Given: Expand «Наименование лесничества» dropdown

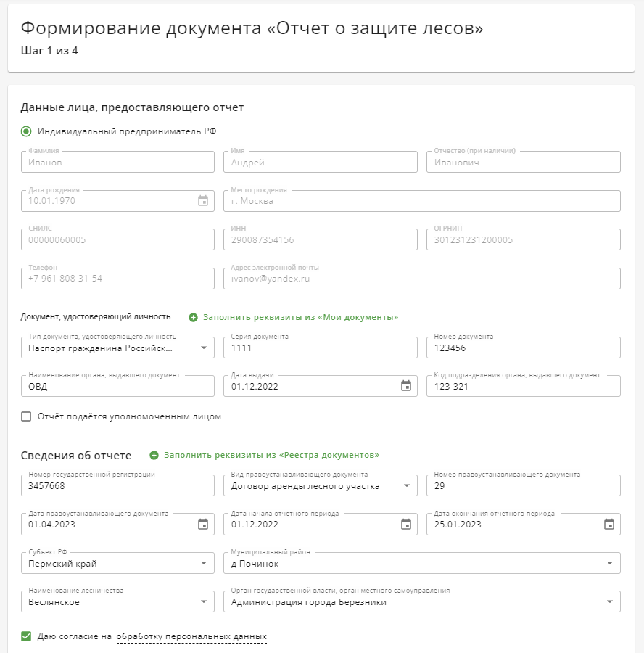Looking at the screenshot, I should pyautogui.click(x=204, y=602).
